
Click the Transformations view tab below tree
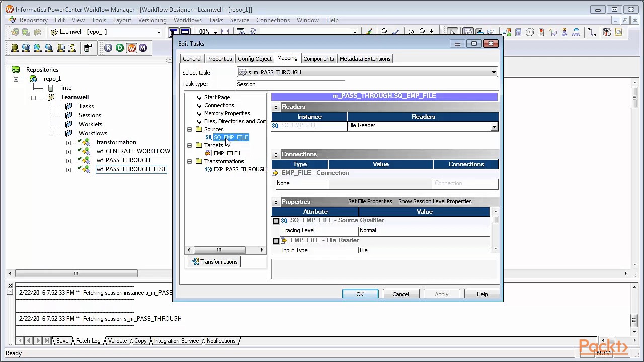214,262
